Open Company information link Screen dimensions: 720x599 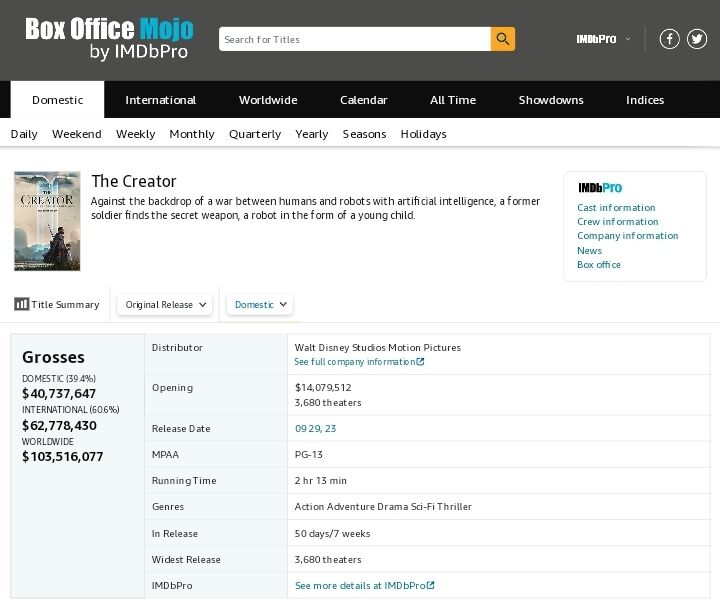click(x=628, y=236)
